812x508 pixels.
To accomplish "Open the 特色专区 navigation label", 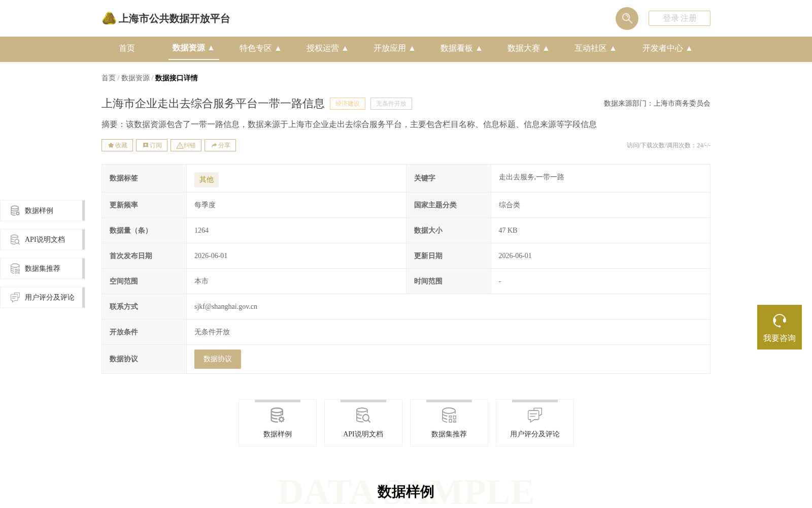I will point(256,48).
